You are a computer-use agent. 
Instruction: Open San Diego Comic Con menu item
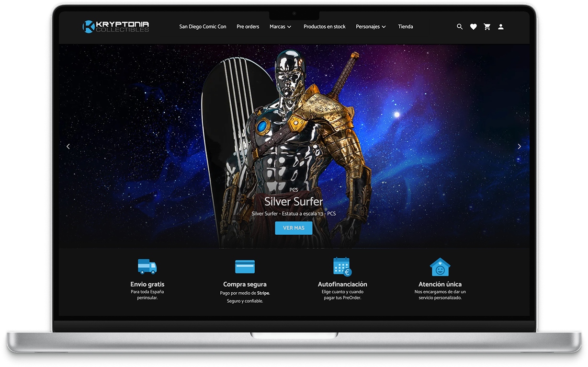point(203,27)
